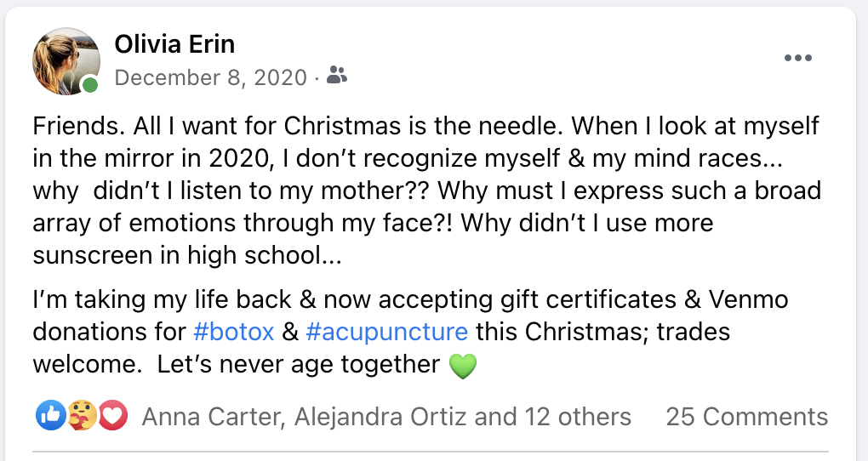Click the green online status dot

tap(90, 85)
